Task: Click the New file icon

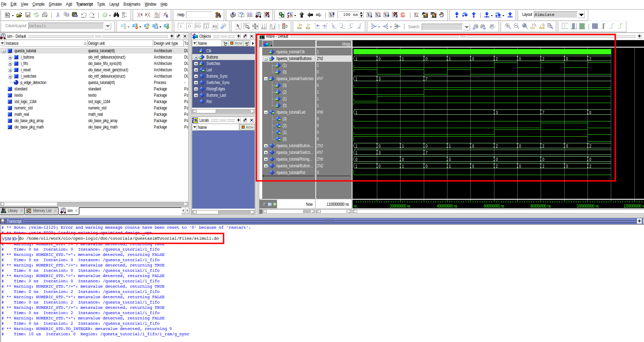Action: 7,15
